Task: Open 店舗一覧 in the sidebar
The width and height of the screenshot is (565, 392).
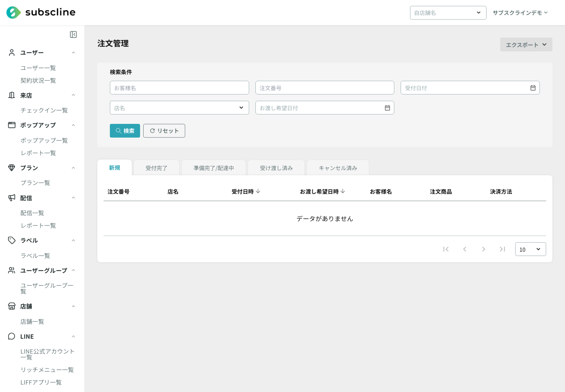Action: tap(32, 321)
